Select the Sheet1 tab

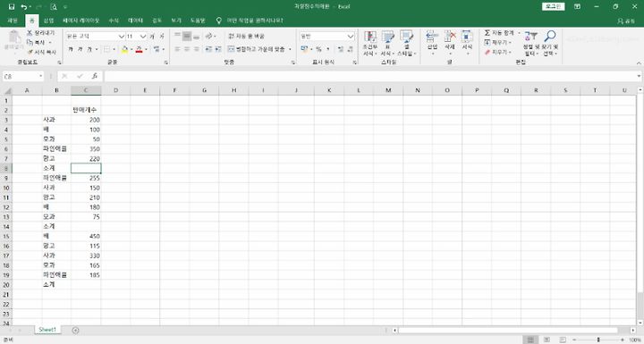(47, 330)
